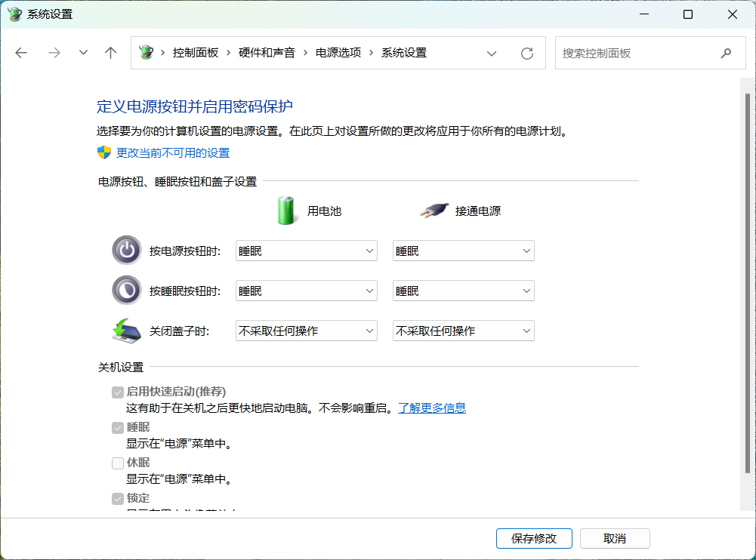756x560 pixels.
Task: Focus the 搜索控制面板 search field
Action: 650,53
